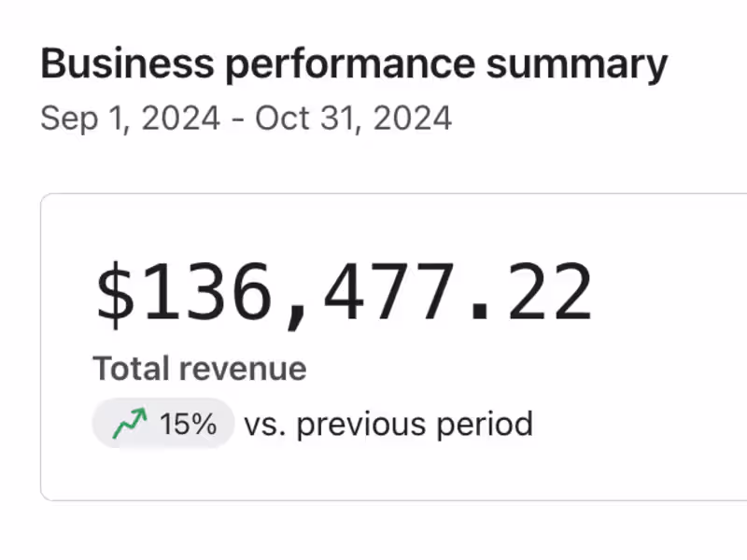Click the green upward trend arrow icon
The width and height of the screenshot is (747, 560).
(130, 426)
